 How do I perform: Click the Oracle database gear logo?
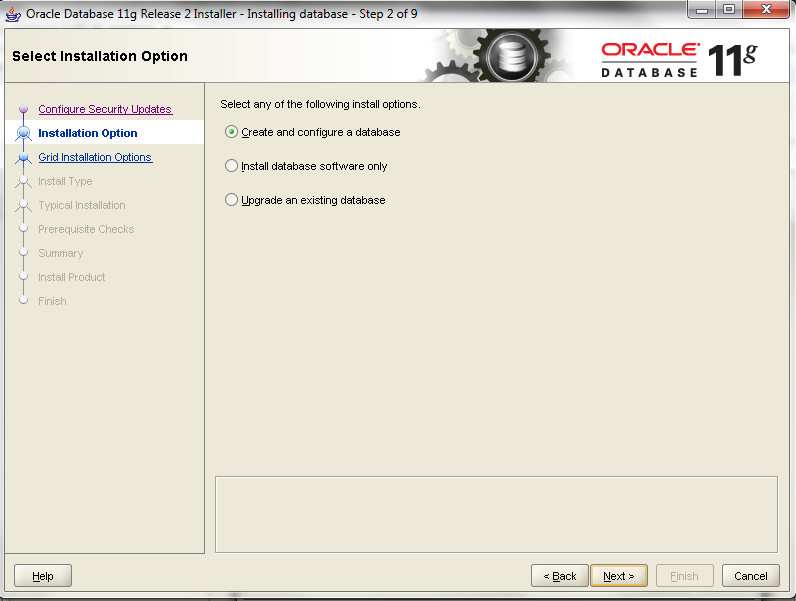512,56
